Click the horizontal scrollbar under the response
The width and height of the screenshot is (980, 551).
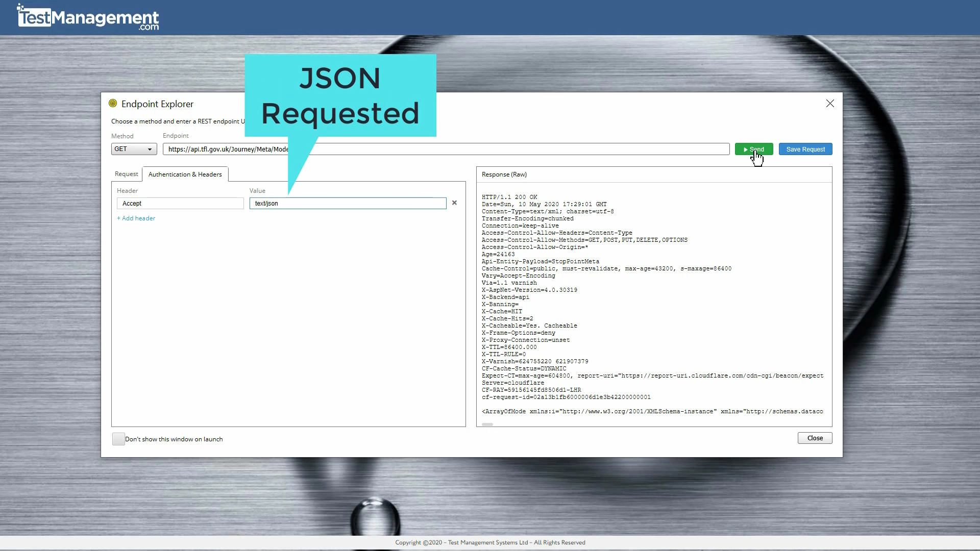[x=487, y=424]
